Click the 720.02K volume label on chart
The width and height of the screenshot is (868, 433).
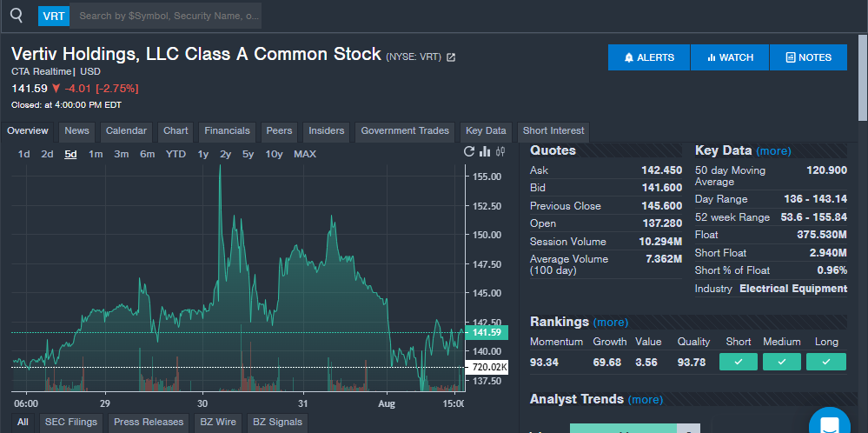tap(487, 367)
